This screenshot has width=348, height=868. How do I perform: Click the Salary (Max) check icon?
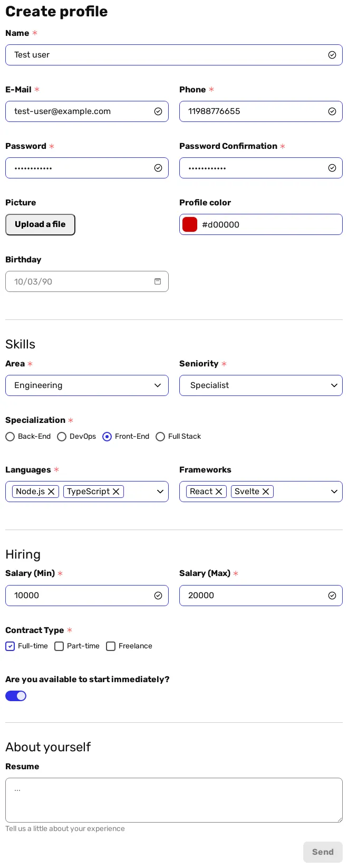[x=332, y=596]
